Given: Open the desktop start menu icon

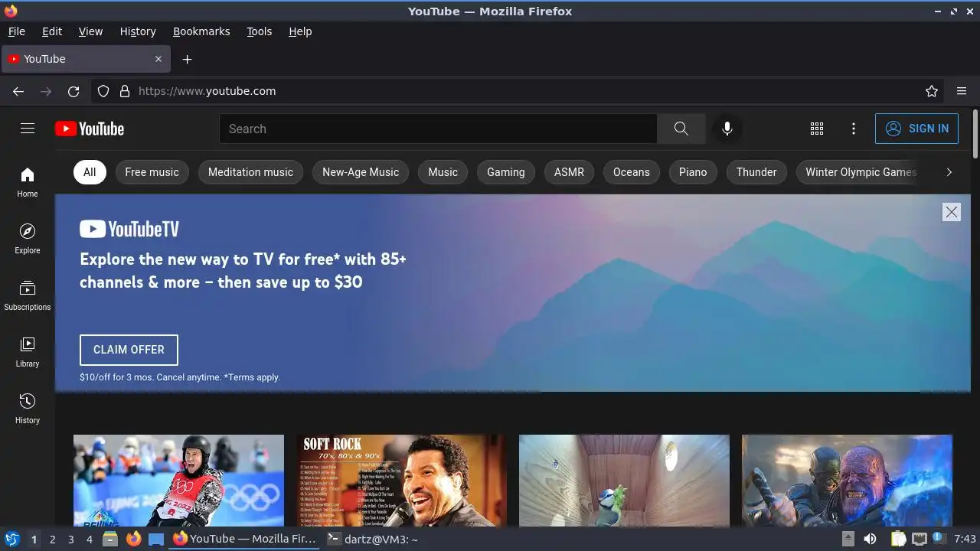Looking at the screenshot, I should tap(11, 539).
